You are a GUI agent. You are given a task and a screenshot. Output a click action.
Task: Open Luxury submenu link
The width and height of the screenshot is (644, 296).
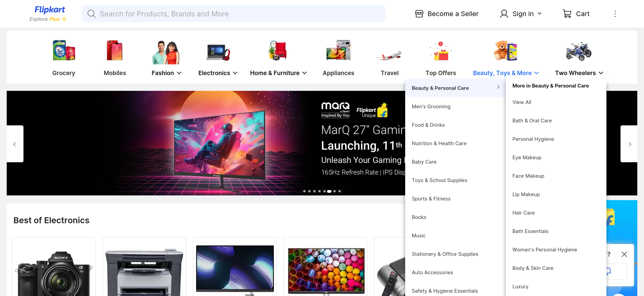(520, 287)
